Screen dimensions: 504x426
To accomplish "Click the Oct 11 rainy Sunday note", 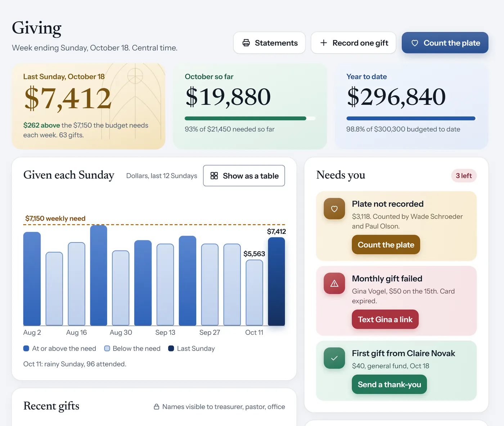I will click(x=75, y=364).
